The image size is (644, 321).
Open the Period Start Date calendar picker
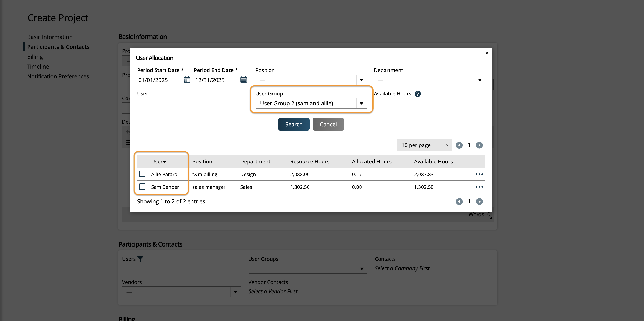pos(186,80)
